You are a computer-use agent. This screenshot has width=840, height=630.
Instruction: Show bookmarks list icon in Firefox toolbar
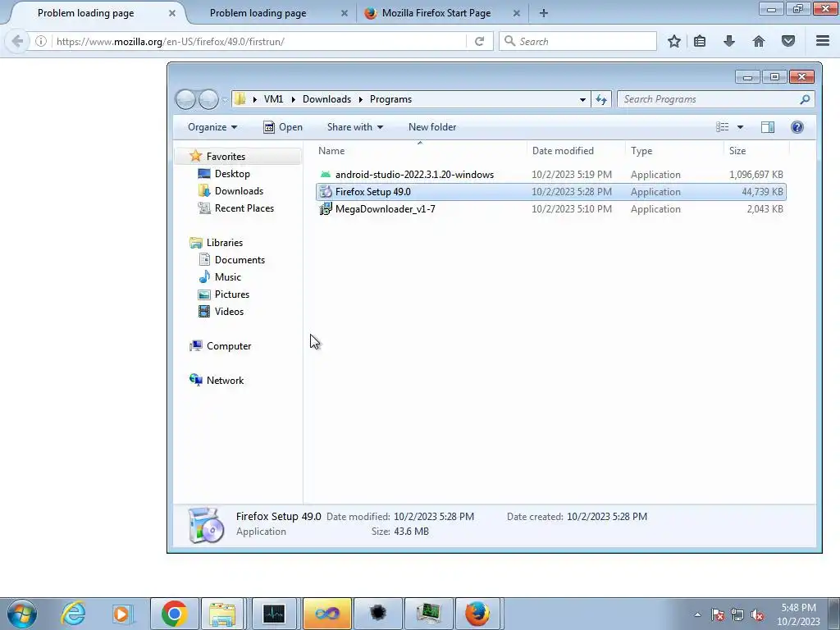(700, 41)
